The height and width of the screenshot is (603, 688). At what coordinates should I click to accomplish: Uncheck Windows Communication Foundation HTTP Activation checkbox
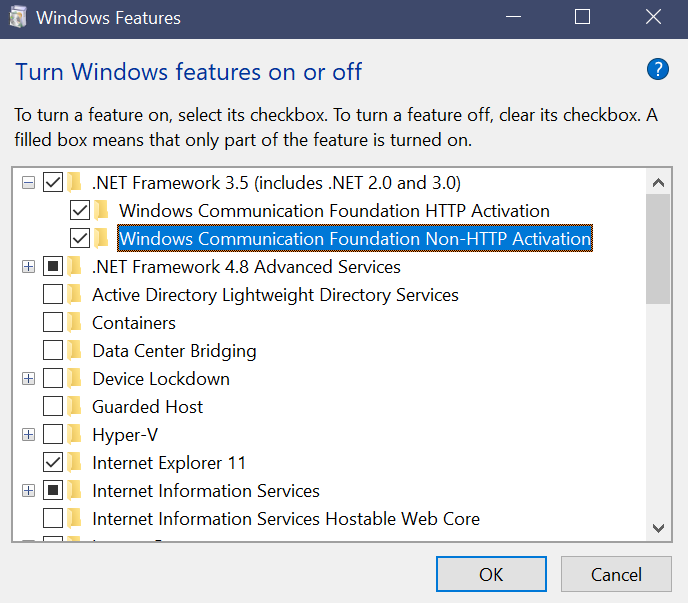coord(80,210)
